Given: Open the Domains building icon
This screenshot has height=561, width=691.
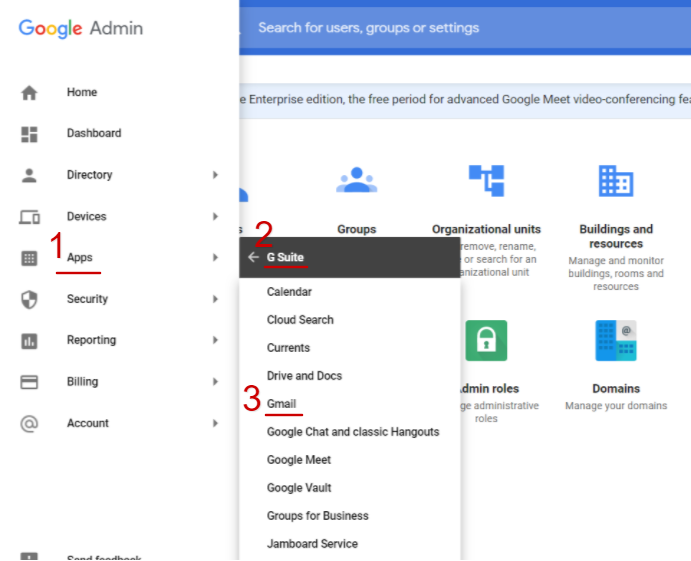Looking at the screenshot, I should tap(616, 340).
